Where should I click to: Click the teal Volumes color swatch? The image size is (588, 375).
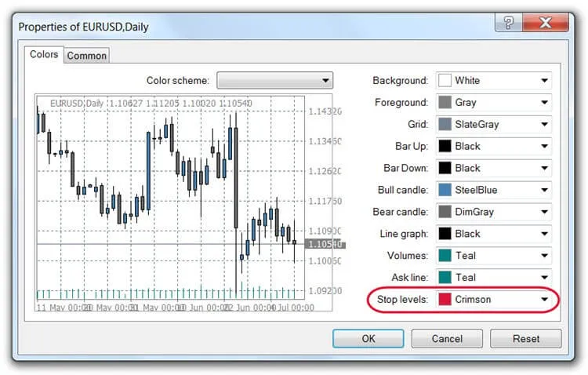445,256
